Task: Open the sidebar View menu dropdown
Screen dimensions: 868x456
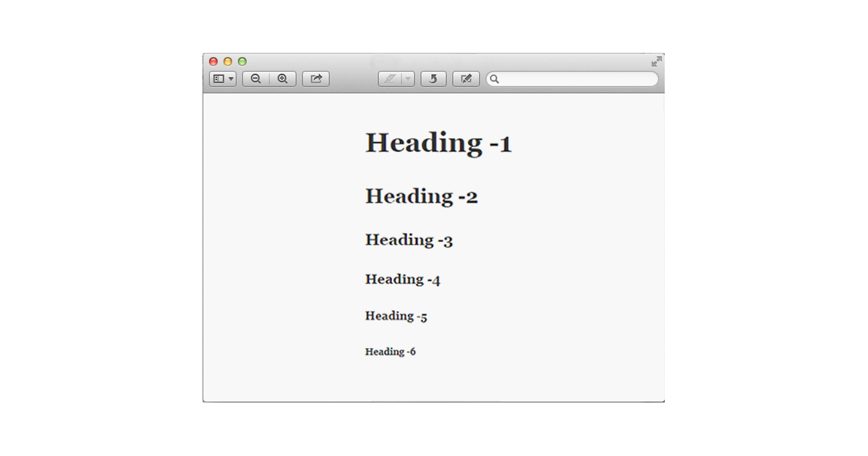Action: [x=223, y=79]
